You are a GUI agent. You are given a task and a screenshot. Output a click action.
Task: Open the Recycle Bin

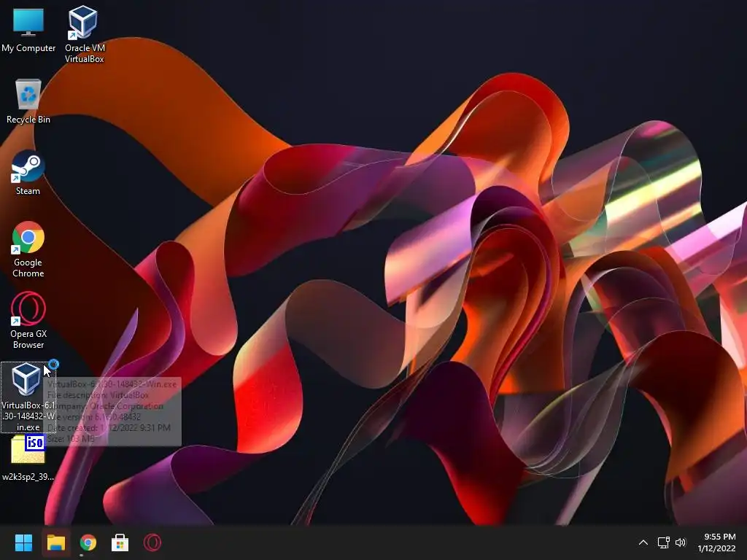[x=28, y=101]
